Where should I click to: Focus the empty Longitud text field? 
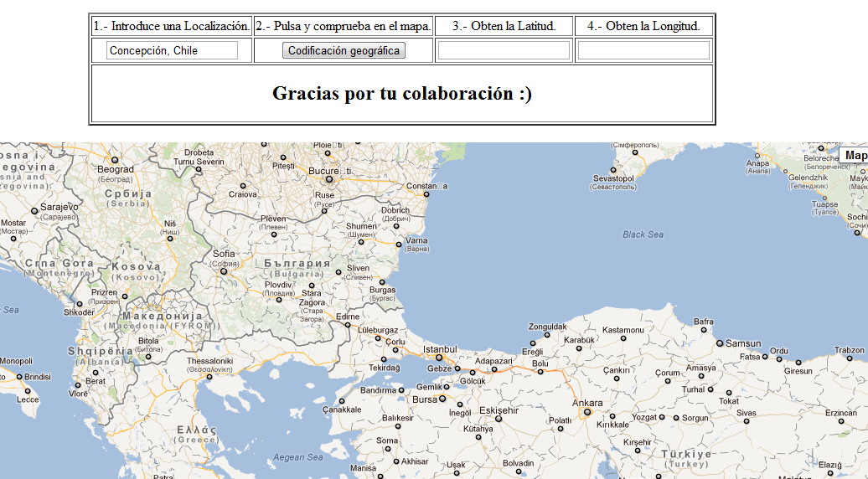tap(643, 50)
